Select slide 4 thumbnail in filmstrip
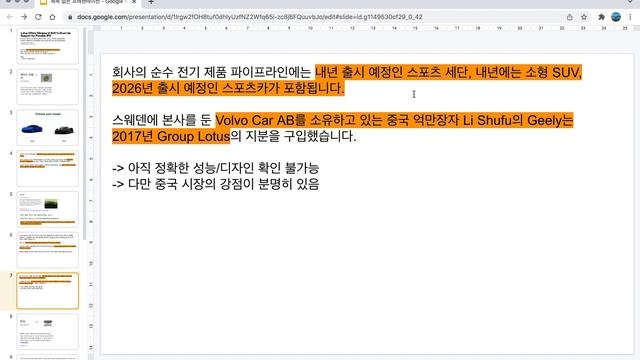 47,168
